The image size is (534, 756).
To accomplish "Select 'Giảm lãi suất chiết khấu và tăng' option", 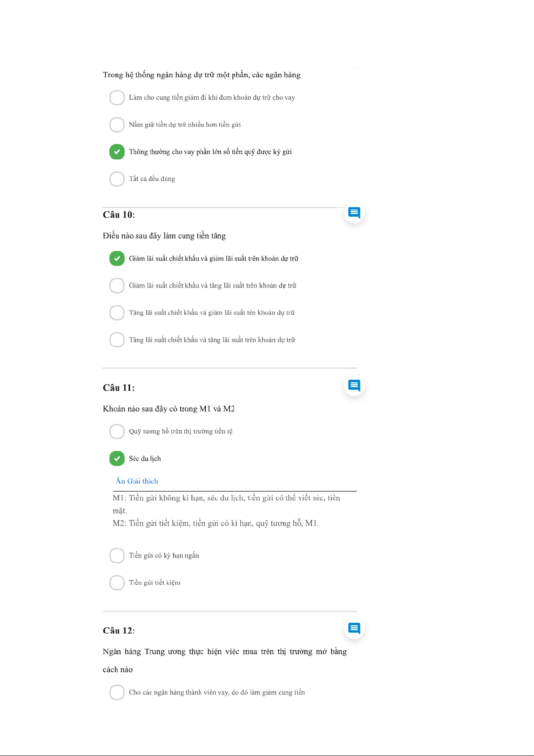I will coord(117,285).
